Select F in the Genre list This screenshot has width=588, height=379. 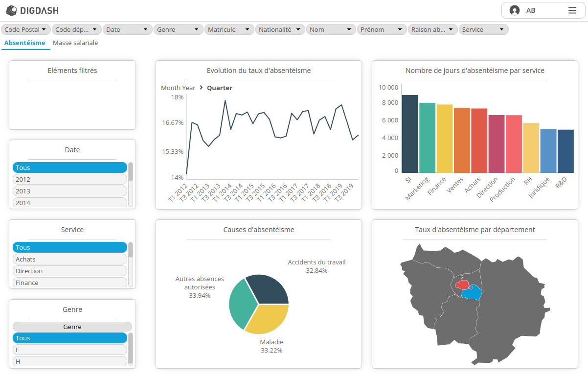pos(69,350)
